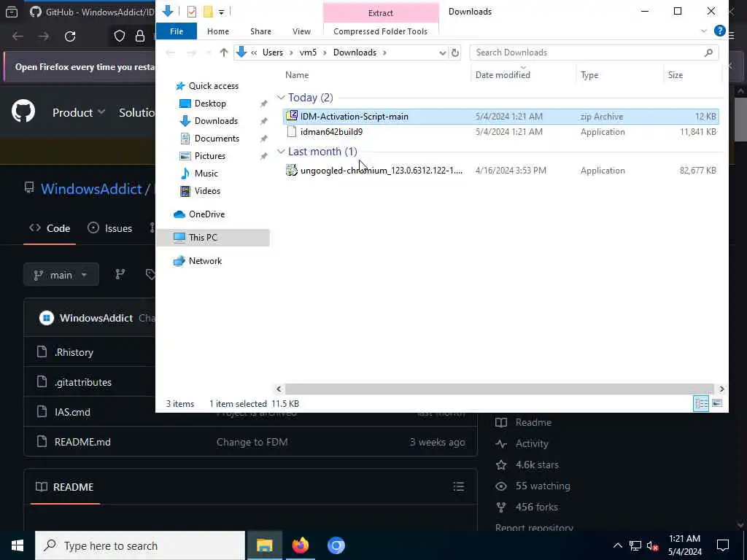Open Music in the navigation pane
Image resolution: width=747 pixels, height=560 pixels.
(206, 174)
